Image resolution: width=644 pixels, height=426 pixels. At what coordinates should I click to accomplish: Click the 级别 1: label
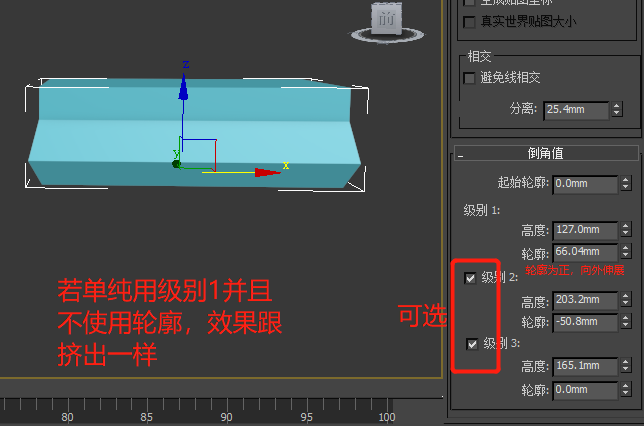pos(482,210)
